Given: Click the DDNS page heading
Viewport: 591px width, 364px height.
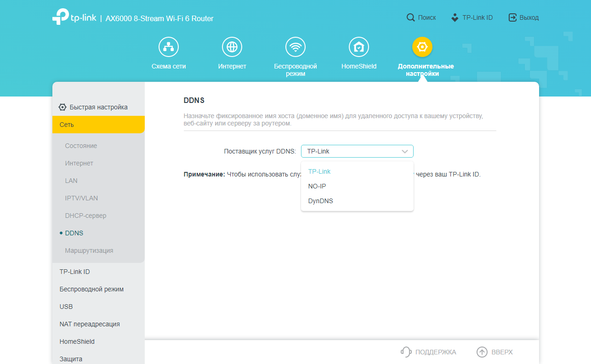Looking at the screenshot, I should 194,100.
